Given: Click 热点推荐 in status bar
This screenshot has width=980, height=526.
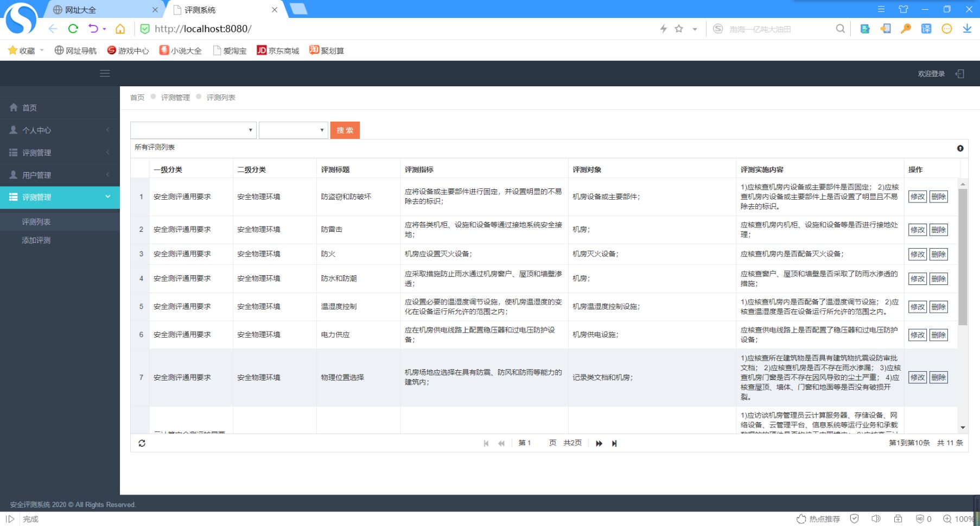Looking at the screenshot, I should (x=818, y=519).
